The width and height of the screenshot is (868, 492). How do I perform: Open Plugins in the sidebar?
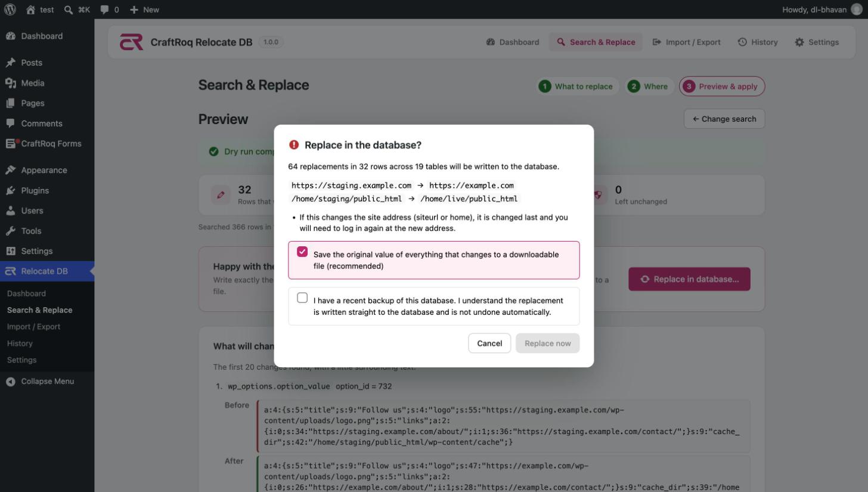pos(47,190)
